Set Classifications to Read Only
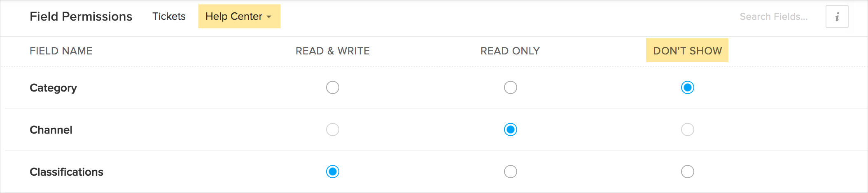Viewport: 868px width, 193px height. [511, 172]
